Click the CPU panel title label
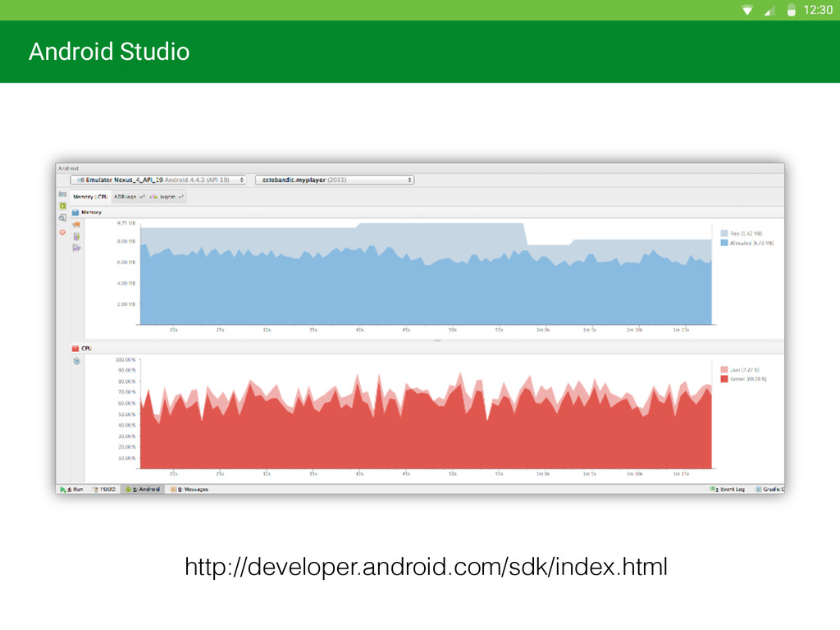The image size is (840, 630). pyautogui.click(x=86, y=348)
